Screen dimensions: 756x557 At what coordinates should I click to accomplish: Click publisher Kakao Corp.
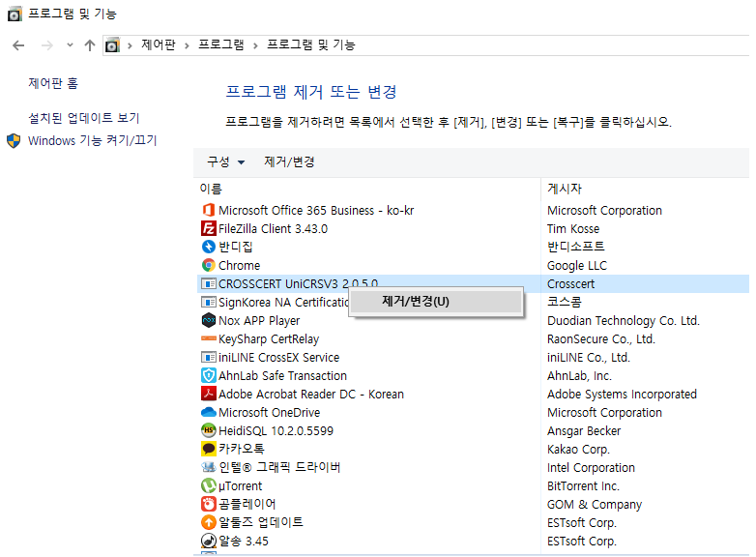(578, 449)
